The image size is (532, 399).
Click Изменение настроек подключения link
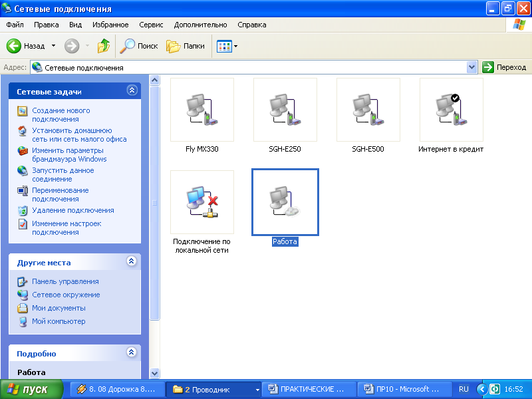(x=66, y=228)
